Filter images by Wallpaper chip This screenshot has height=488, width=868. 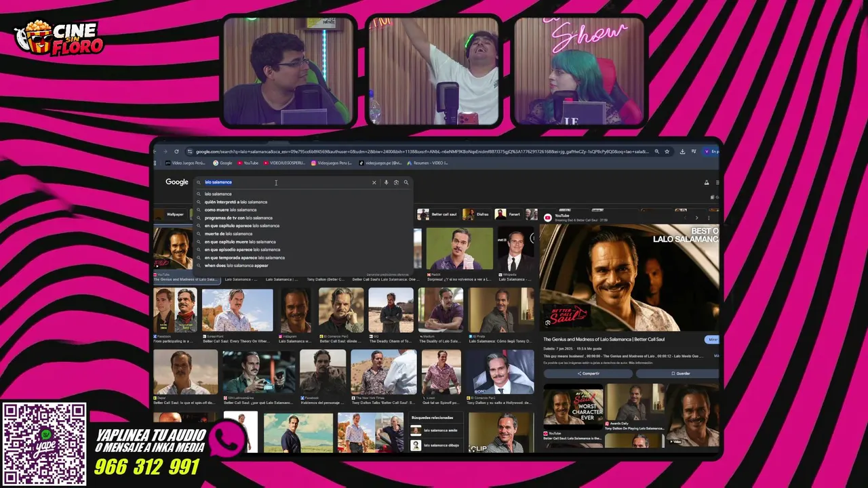tap(171, 214)
